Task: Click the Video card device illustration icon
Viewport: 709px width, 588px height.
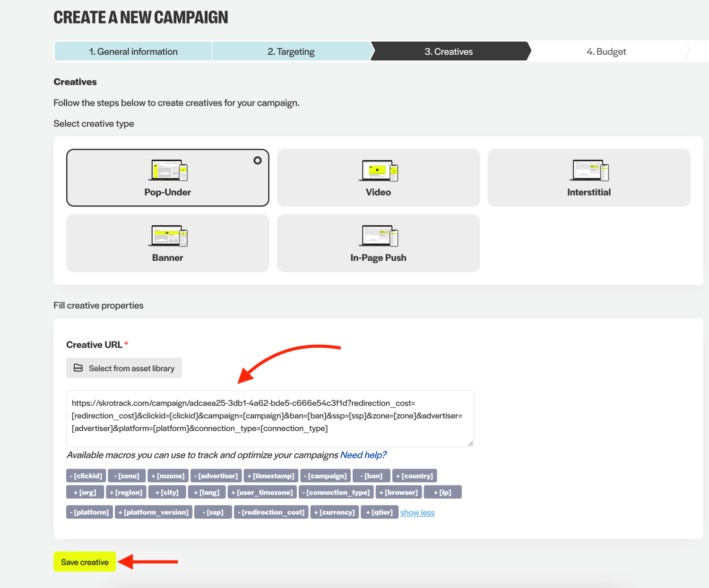Action: (378, 170)
